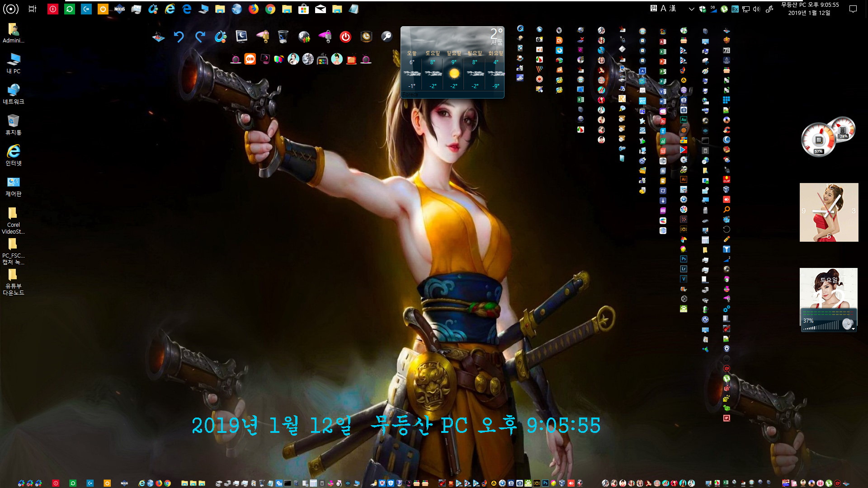
Task: Launch Microsoft Edge from the top taskbar
Action: coord(187,9)
